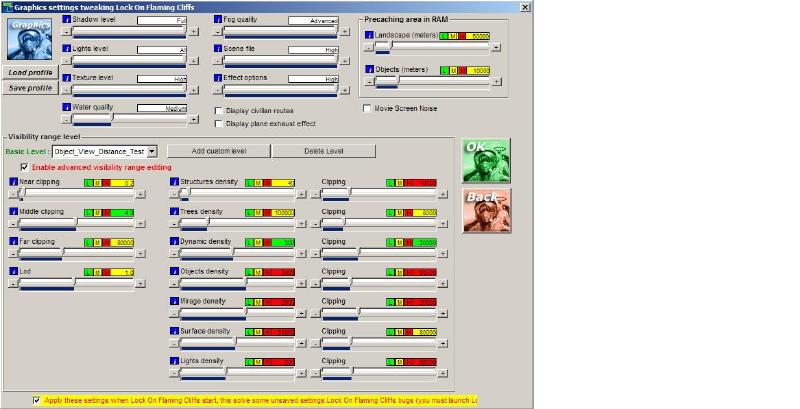800x409 pixels.
Task: Click the info icon beside Texture level
Action: pyautogui.click(x=66, y=78)
